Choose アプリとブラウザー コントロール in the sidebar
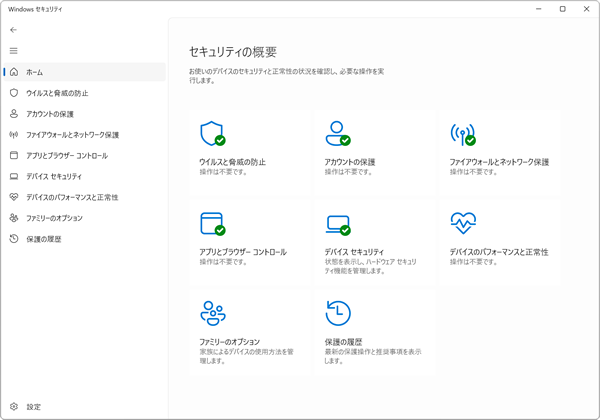This screenshot has width=600, height=420. coord(66,156)
